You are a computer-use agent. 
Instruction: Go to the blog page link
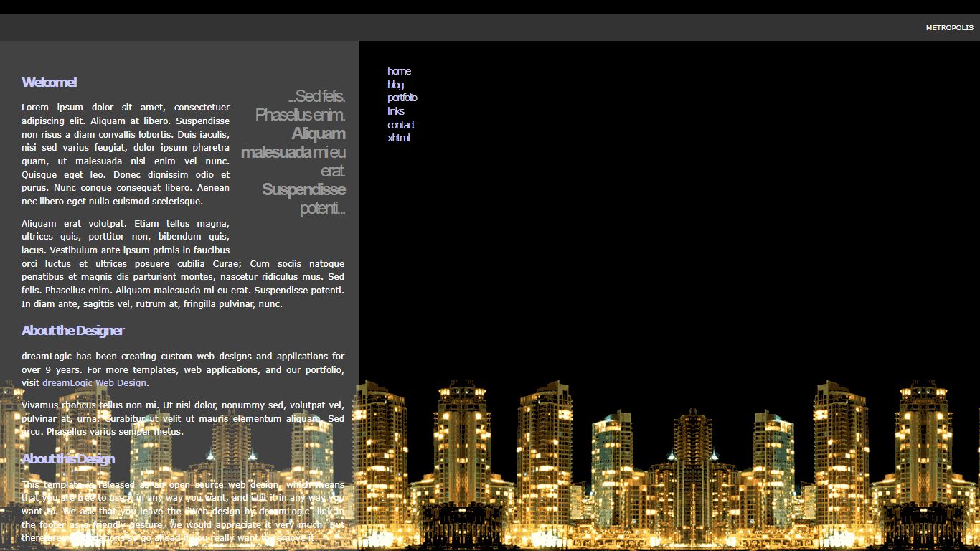click(395, 85)
